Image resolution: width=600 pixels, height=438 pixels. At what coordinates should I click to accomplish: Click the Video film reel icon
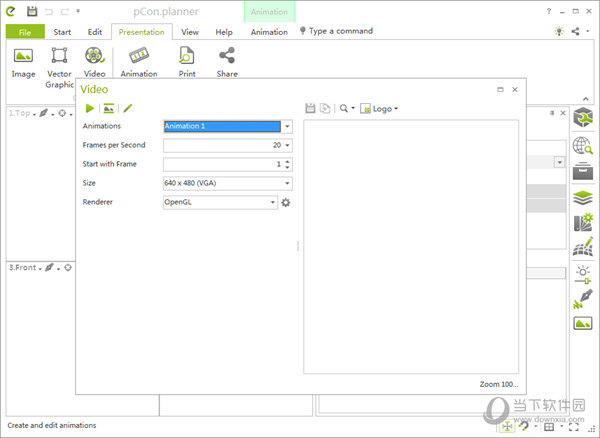[94, 55]
